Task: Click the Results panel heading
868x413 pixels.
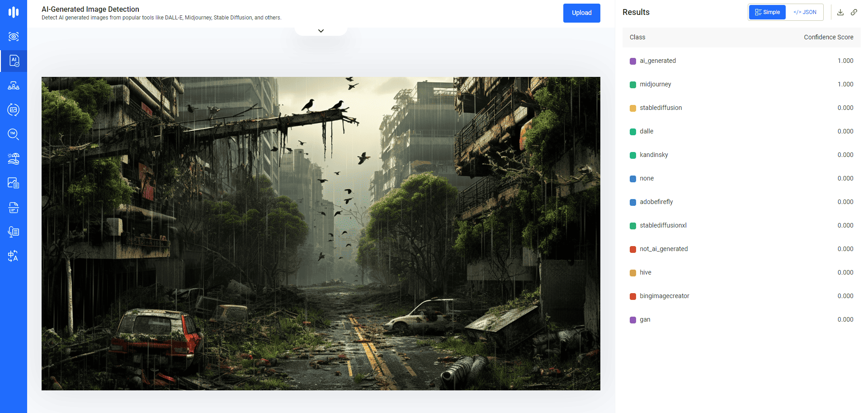Action: [636, 12]
